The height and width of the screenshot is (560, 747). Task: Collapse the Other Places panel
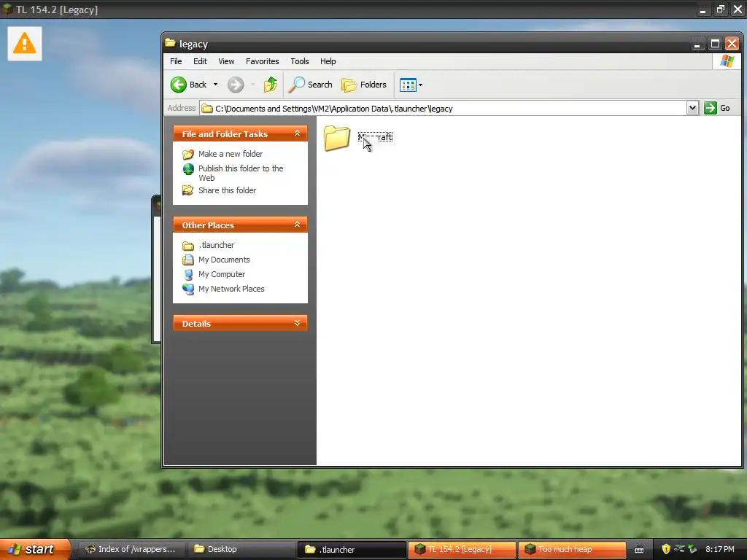click(x=298, y=225)
